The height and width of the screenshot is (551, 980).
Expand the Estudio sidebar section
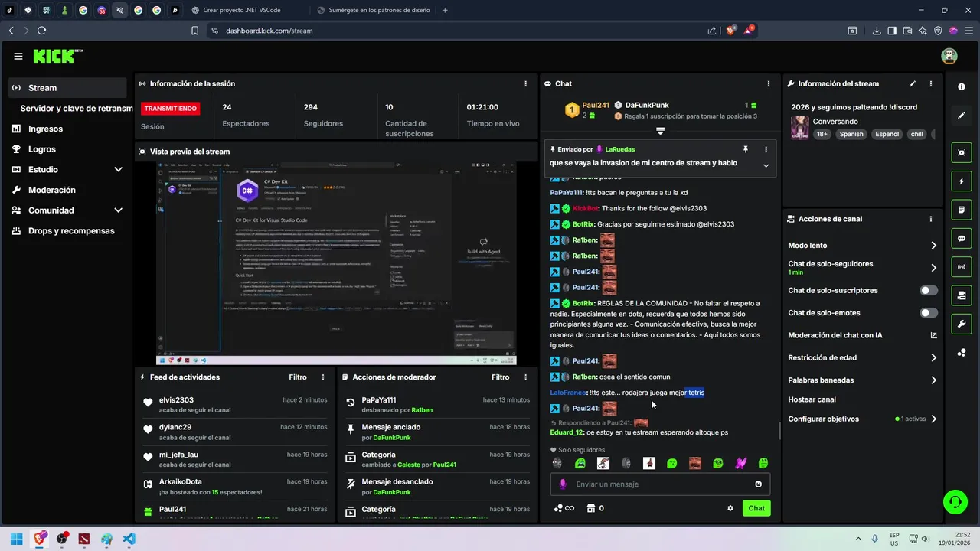[x=118, y=170]
